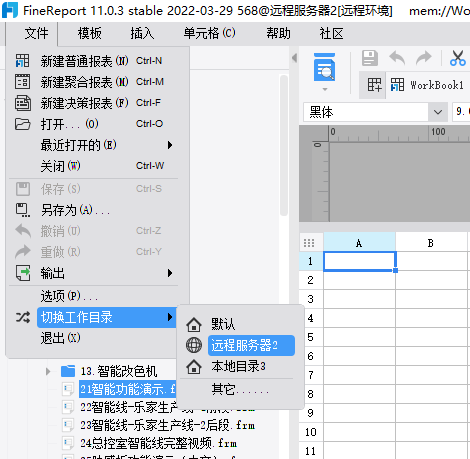
Task: Switch to 远程服务器2 directory
Action: pyautogui.click(x=251, y=345)
